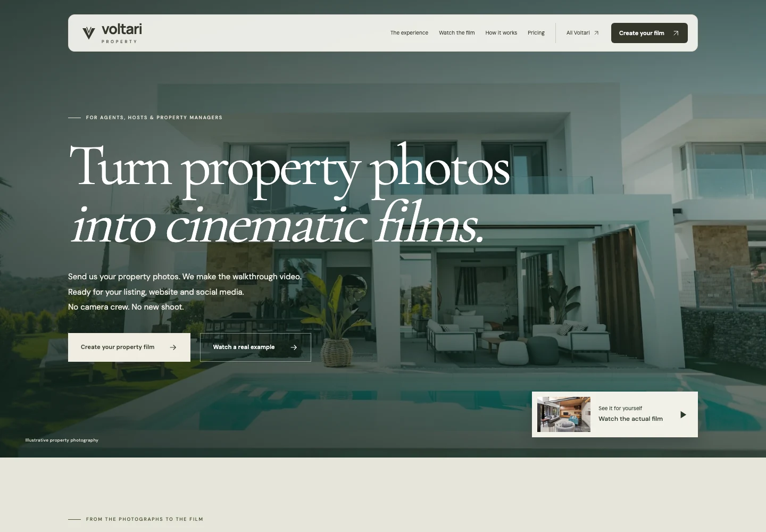This screenshot has width=766, height=532.
Task: Click 'Ready for your listing' line
Action: (x=156, y=292)
